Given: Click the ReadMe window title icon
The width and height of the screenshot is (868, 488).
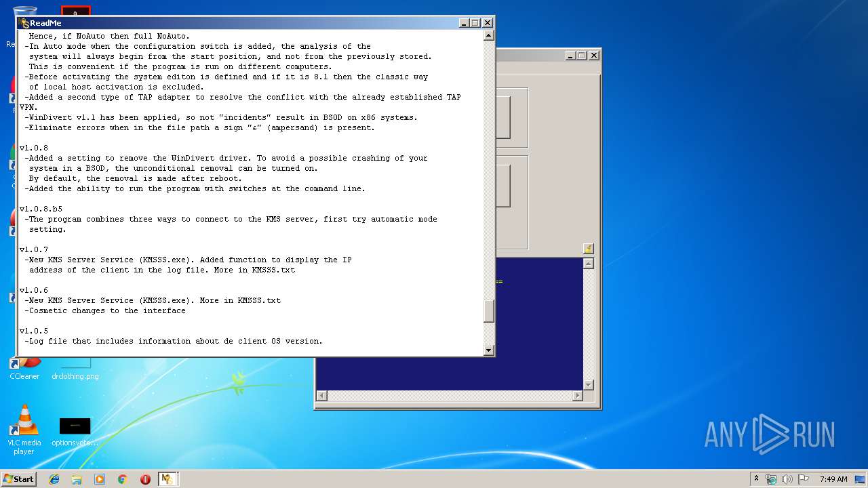Looking at the screenshot, I should (24, 23).
